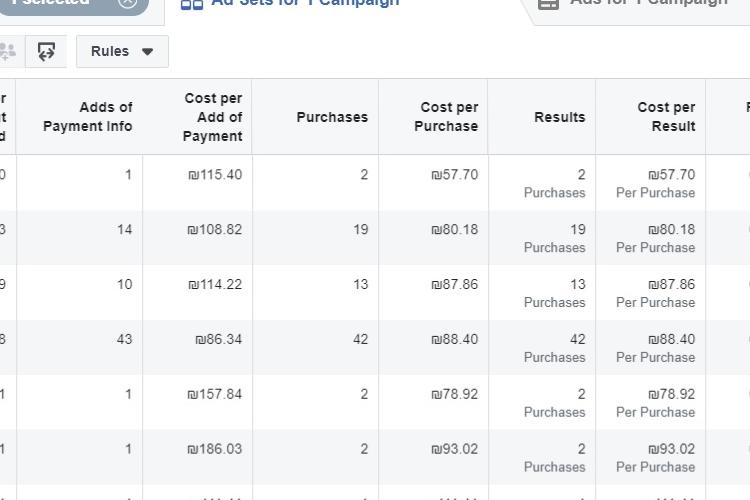Click the 42 Purchases result cell
750x500 pixels.
(x=555, y=347)
